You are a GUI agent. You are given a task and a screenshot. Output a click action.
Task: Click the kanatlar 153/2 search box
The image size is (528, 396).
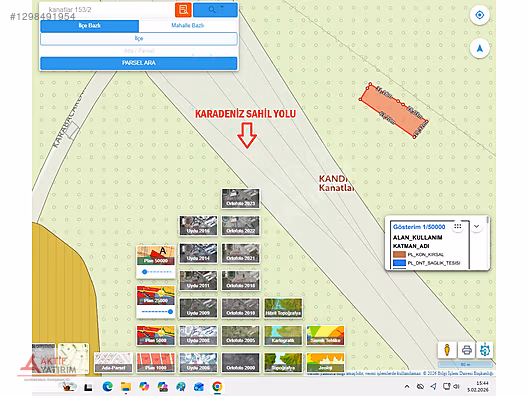108,10
